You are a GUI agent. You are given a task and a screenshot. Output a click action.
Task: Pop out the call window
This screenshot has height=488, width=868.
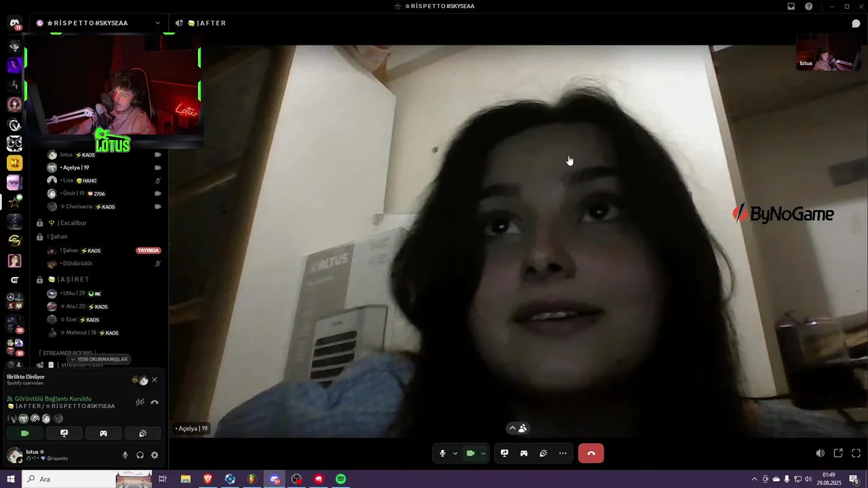click(838, 453)
